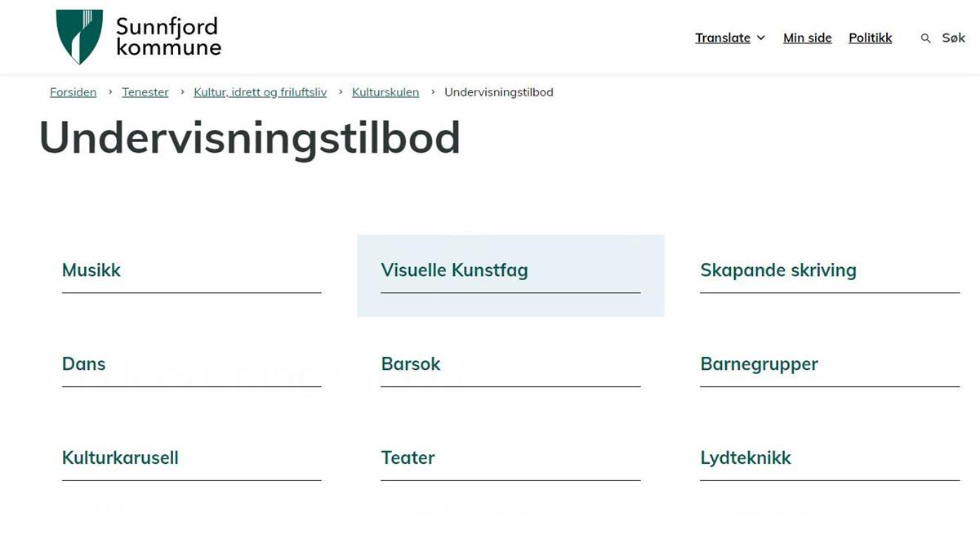The width and height of the screenshot is (980, 557).
Task: Open the Kulturkarusell page
Action: 120,458
